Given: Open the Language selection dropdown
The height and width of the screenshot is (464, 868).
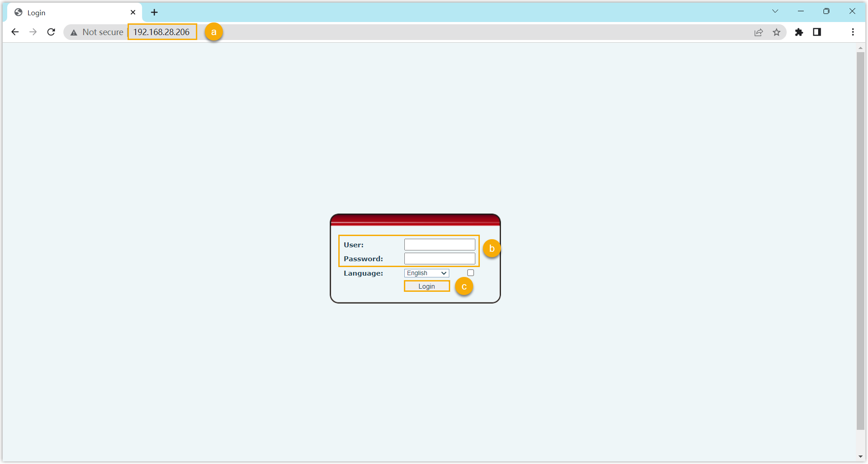Looking at the screenshot, I should pyautogui.click(x=426, y=272).
